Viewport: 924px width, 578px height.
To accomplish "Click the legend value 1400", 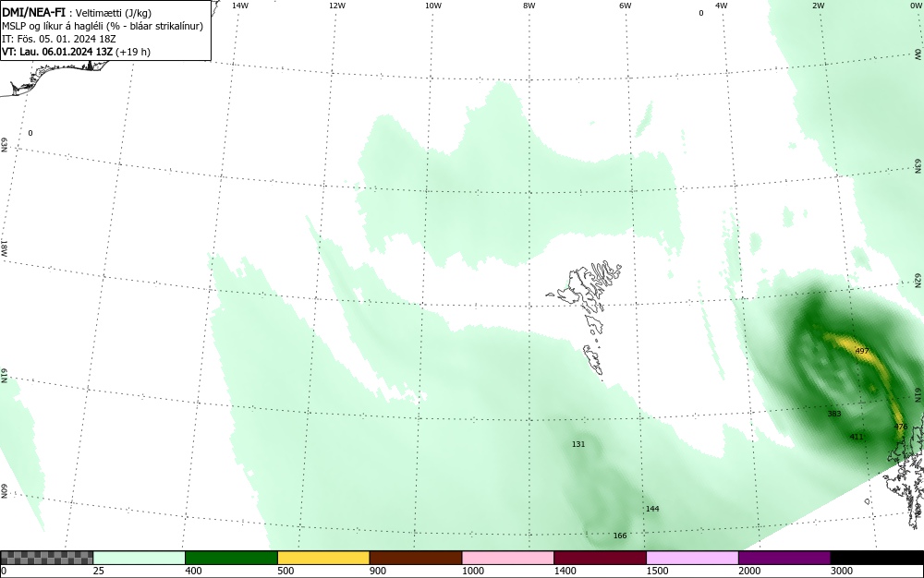I will tap(565, 571).
